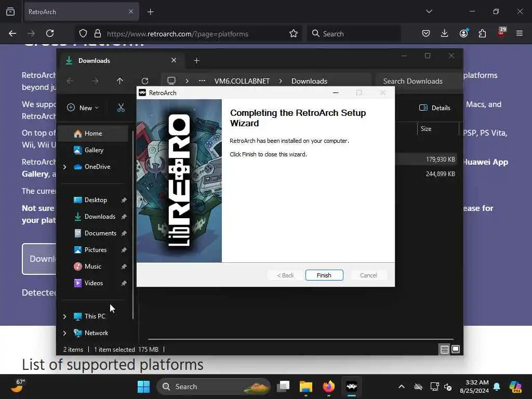Click pin icon next to Videos
Viewport: 532px width, 399px height.
click(x=124, y=283)
